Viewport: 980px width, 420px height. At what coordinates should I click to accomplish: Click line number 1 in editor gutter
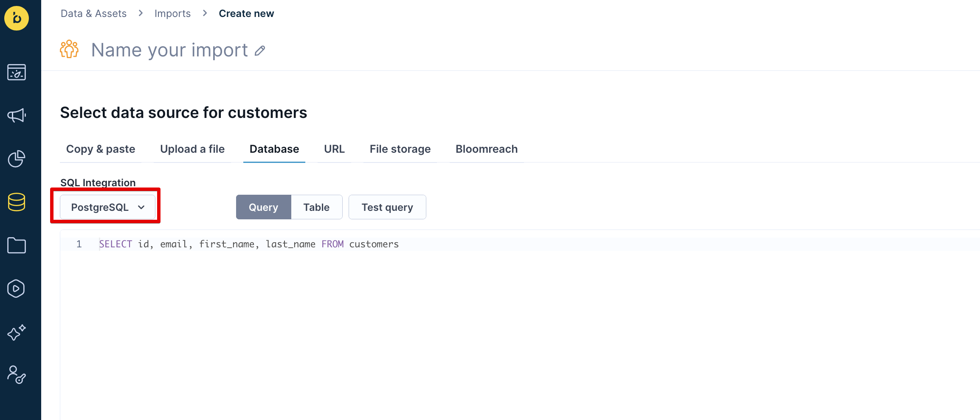tap(79, 244)
